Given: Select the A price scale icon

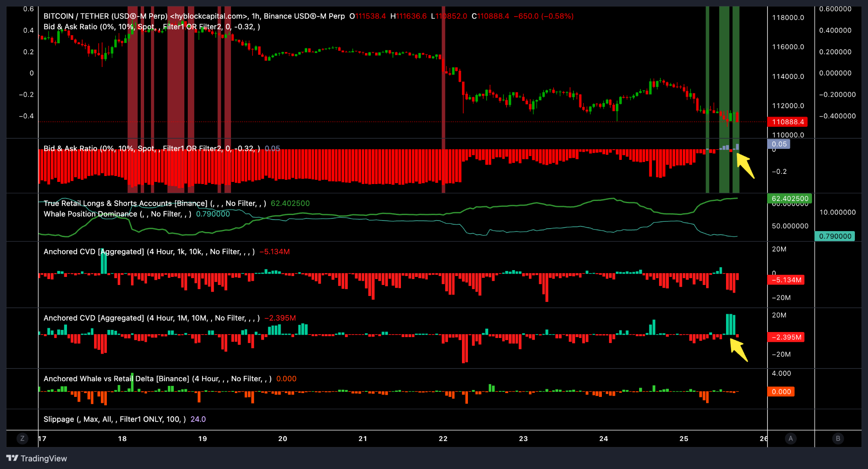Looking at the screenshot, I should [x=790, y=439].
